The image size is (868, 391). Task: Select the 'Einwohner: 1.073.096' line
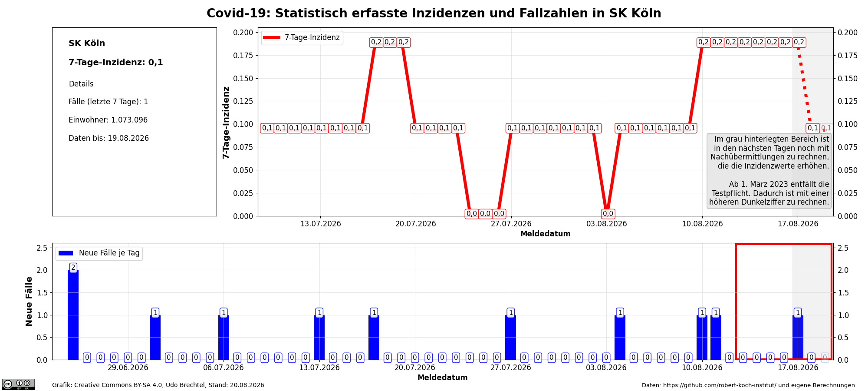coord(108,120)
